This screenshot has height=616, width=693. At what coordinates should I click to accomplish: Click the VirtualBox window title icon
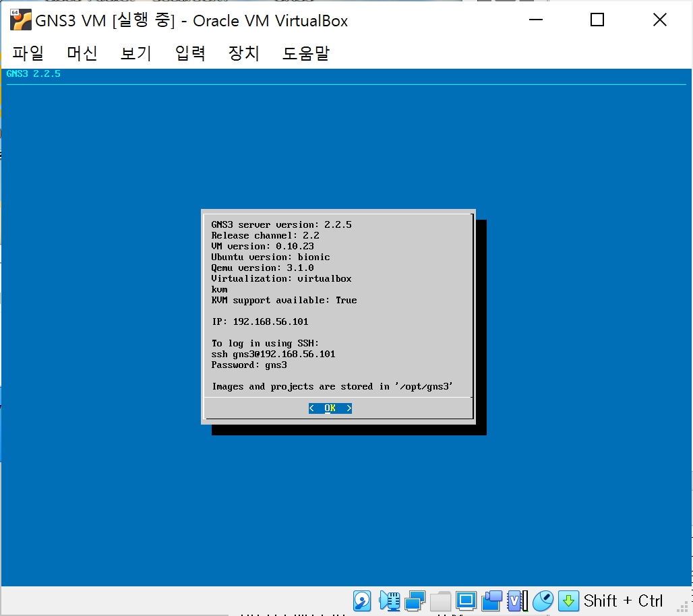(x=20, y=20)
